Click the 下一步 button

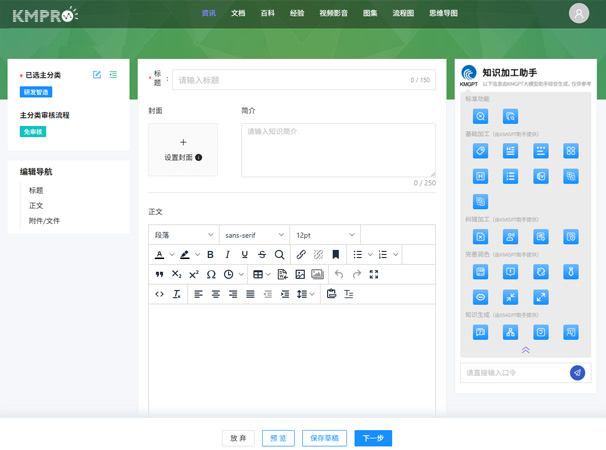(x=373, y=438)
